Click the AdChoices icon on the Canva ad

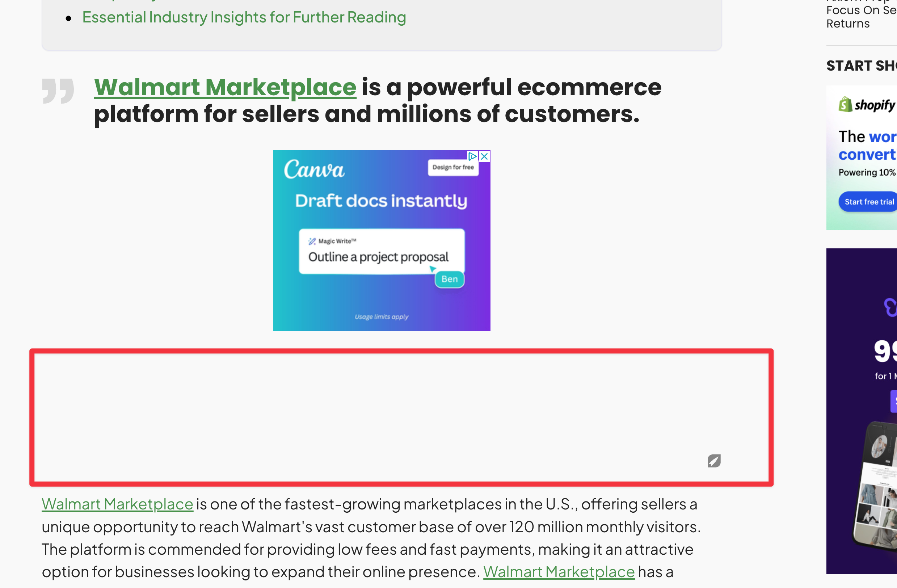(472, 156)
